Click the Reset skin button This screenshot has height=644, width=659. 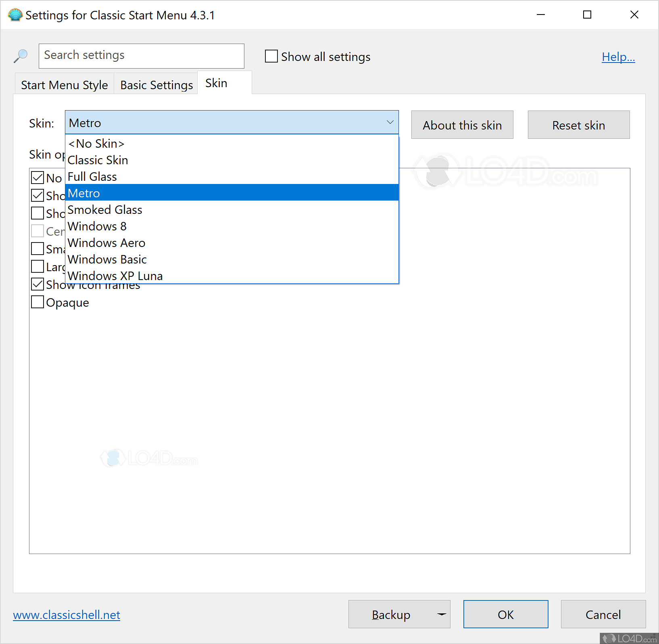(x=579, y=125)
